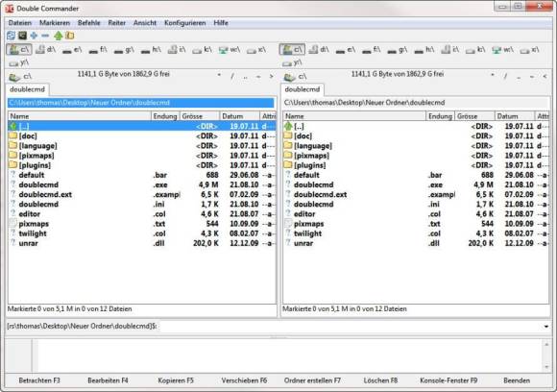This screenshot has height=392, width=557.
Task: Select drive e:\ in the left panel
Action: [x=72, y=50]
